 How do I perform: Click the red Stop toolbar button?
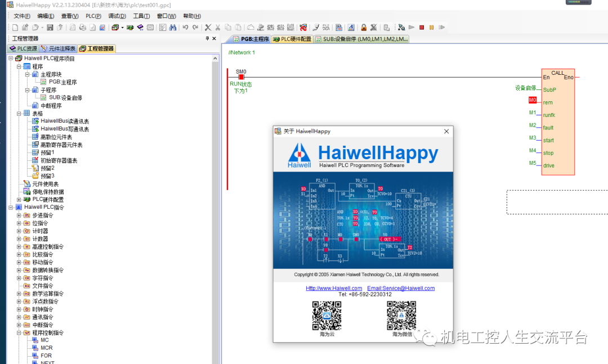422,28
